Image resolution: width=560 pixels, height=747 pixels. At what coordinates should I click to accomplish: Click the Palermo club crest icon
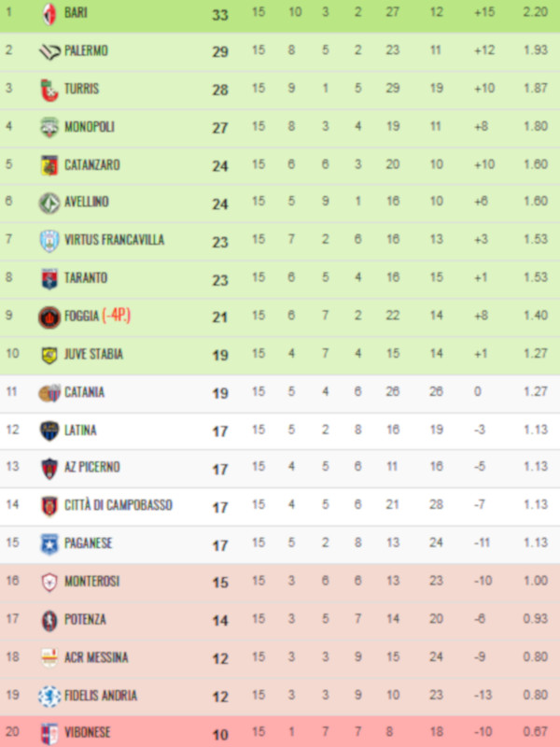pyautogui.click(x=49, y=51)
